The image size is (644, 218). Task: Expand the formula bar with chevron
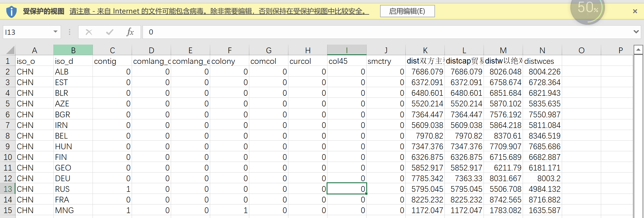tap(636, 32)
